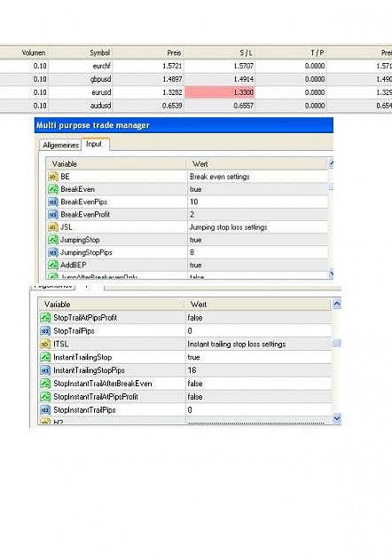Select the Input tab
The width and height of the screenshot is (392, 555).
[94, 144]
